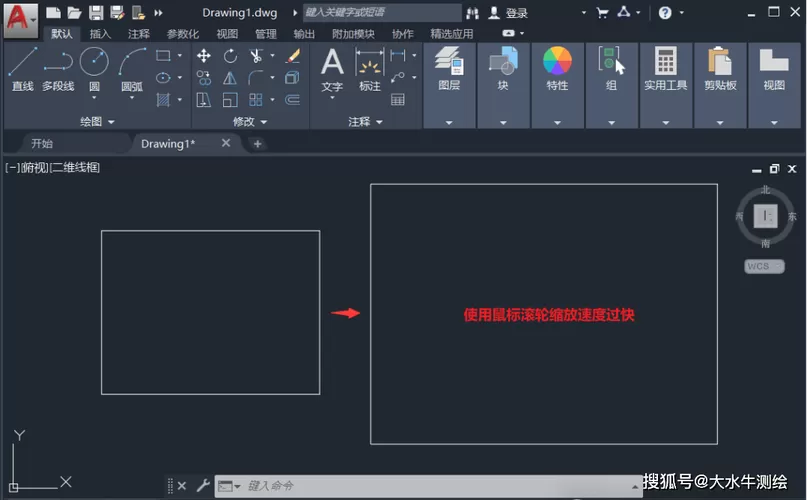Click the New file icon
Image resolution: width=807 pixels, height=500 pixels.
53,12
